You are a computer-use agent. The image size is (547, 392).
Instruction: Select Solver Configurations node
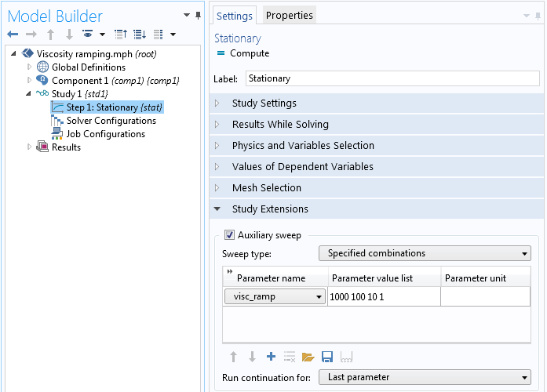(111, 121)
